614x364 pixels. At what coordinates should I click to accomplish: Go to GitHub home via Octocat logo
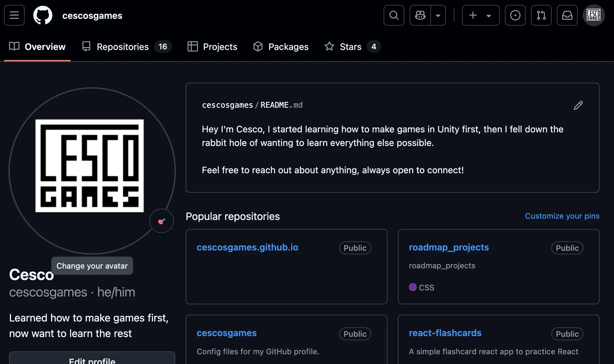click(43, 15)
